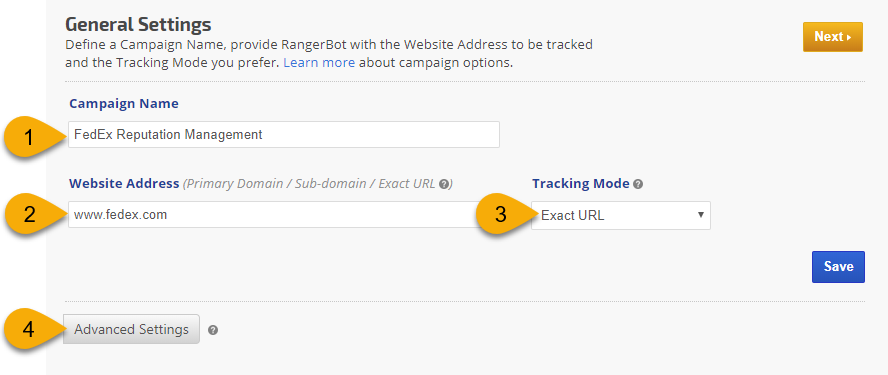Follow the Learn more link
The image size is (888, 375).
(319, 62)
